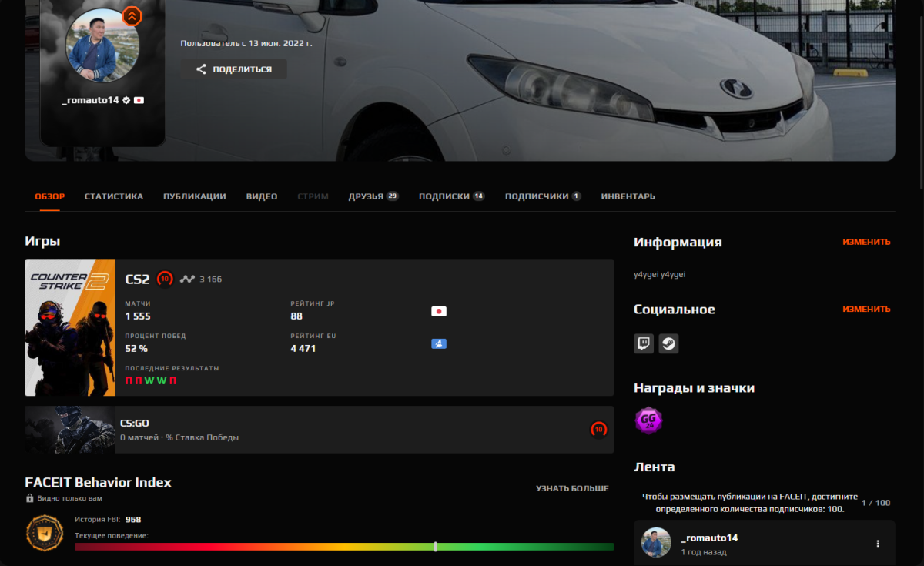Click the УЗНАТЬ БОЛЬШЕ link
924x566 pixels.
click(x=572, y=489)
